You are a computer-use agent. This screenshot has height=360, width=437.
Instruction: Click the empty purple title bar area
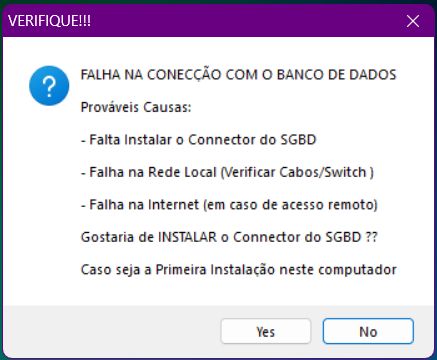(243, 21)
